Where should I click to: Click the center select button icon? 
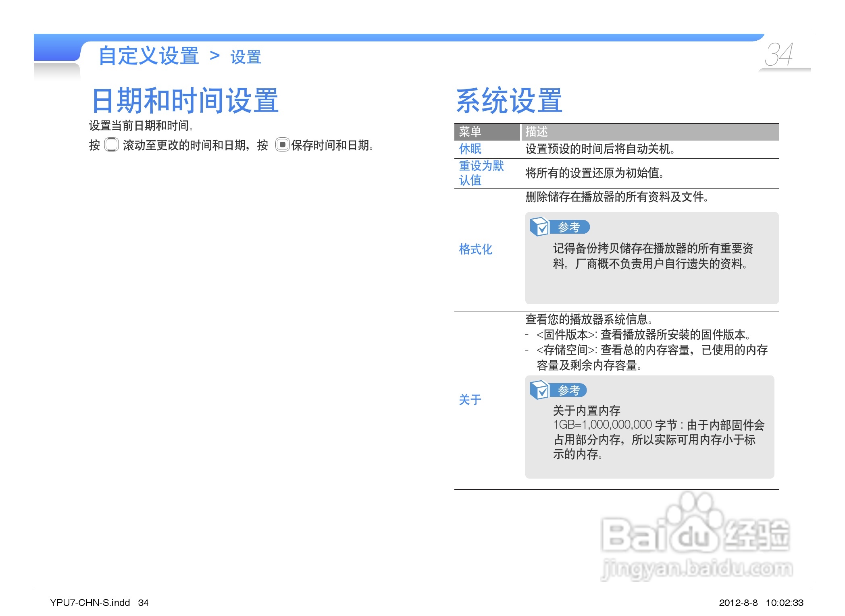tap(282, 145)
